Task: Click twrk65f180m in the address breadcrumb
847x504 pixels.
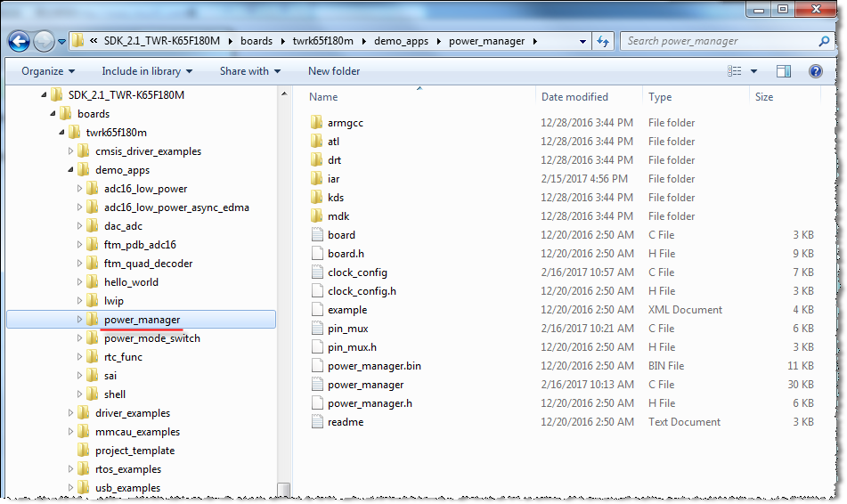Action: point(323,41)
